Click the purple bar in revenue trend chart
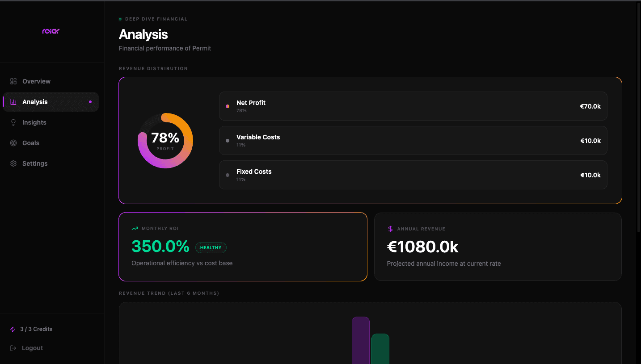The image size is (641, 364). [361, 340]
